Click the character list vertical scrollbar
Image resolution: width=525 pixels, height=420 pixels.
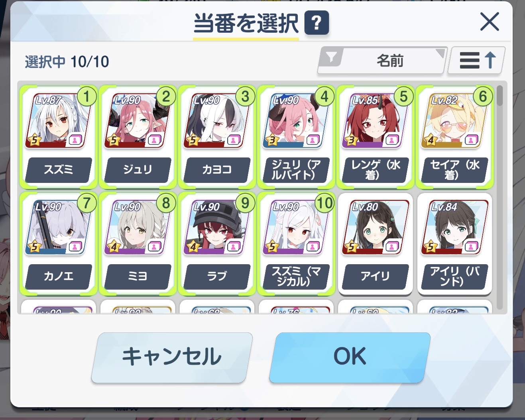tap(500, 198)
